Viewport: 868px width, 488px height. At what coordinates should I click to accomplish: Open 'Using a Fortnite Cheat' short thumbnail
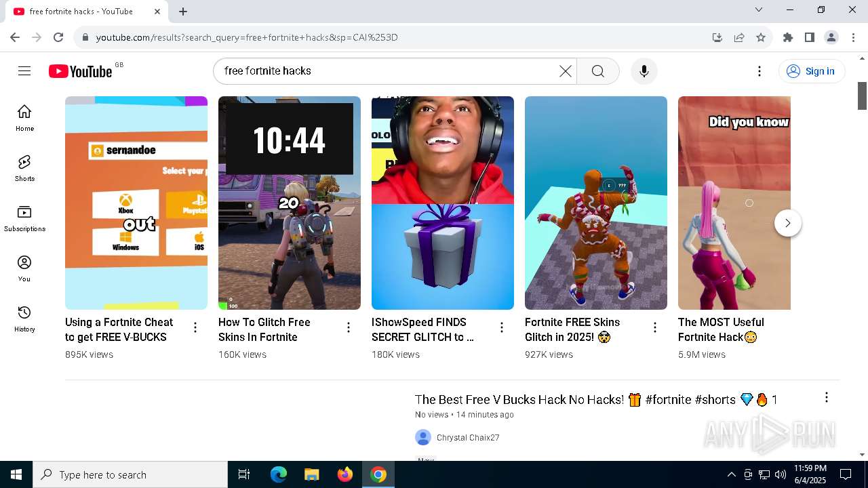[x=136, y=203]
